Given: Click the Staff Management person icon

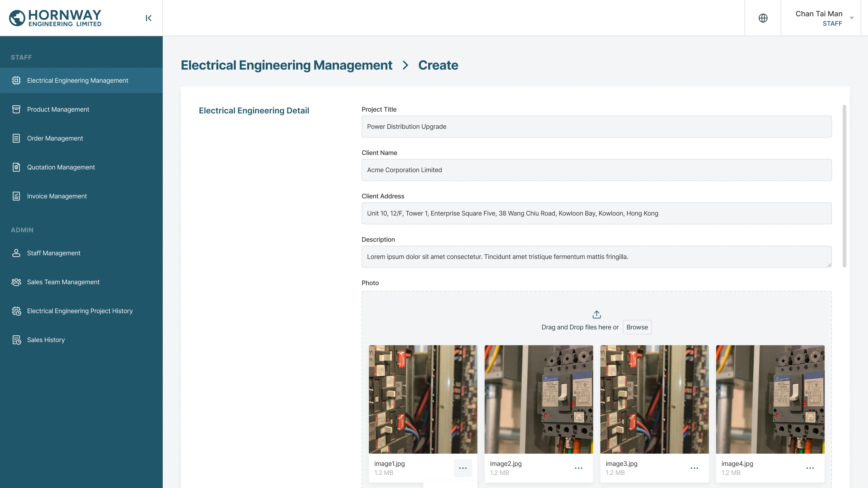Looking at the screenshot, I should (16, 253).
